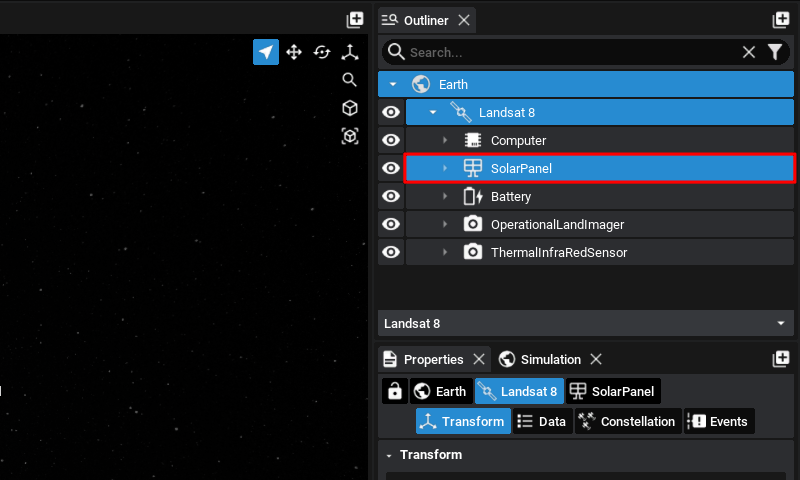Switch to the Properties tab
The height and width of the screenshot is (480, 800).
[x=434, y=360]
